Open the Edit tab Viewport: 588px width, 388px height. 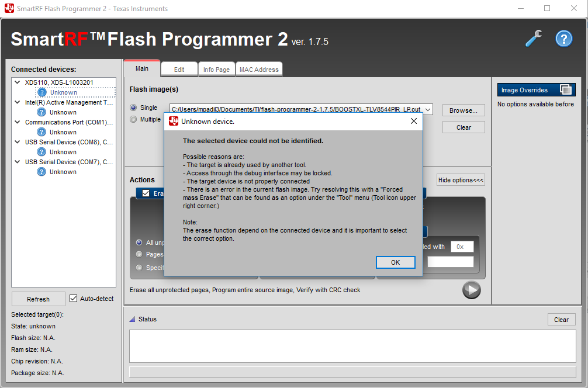[179, 68]
